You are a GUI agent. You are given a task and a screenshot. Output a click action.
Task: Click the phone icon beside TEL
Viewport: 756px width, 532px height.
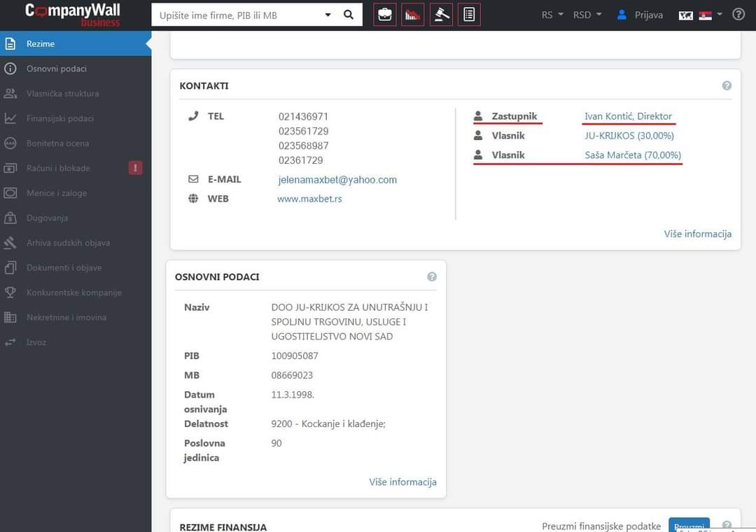tap(193, 115)
